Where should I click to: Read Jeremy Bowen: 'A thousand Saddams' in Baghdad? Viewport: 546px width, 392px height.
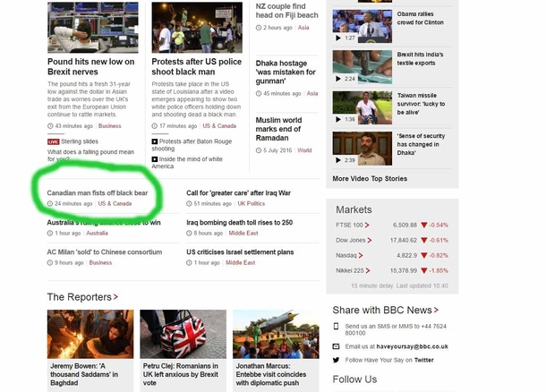click(84, 375)
